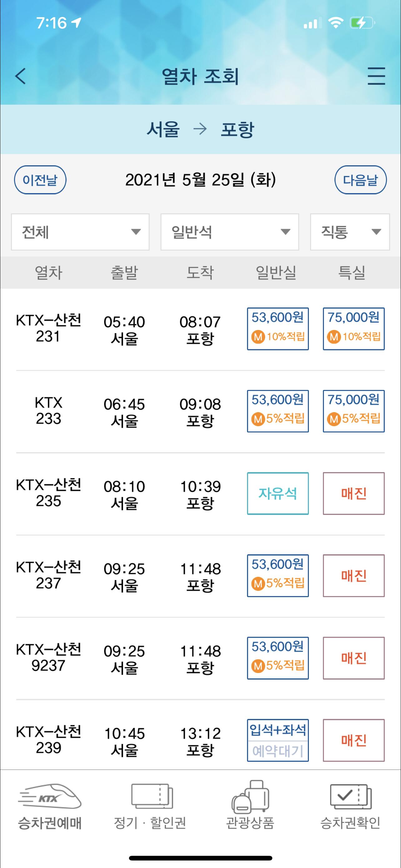This screenshot has width=401, height=868.
Task: Tap the 2021년 5월 25일 date text
Action: pyautogui.click(x=200, y=180)
